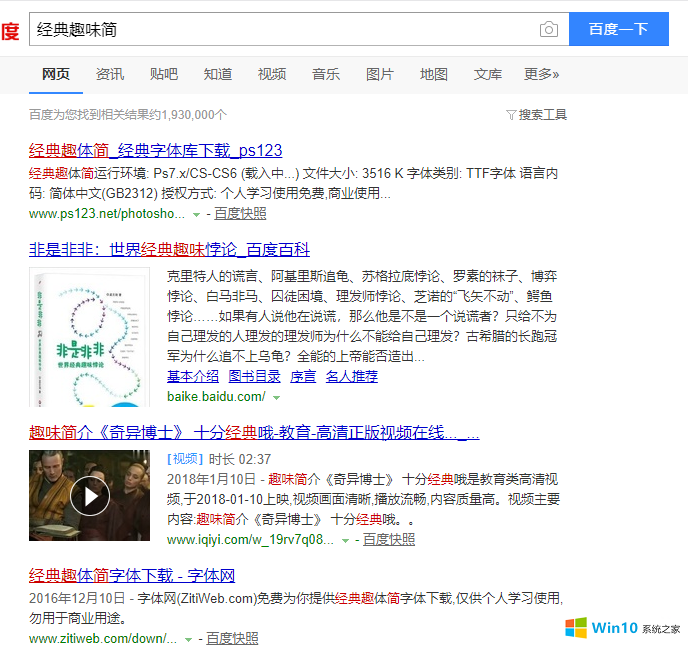Open the 图片 tab

tap(380, 74)
